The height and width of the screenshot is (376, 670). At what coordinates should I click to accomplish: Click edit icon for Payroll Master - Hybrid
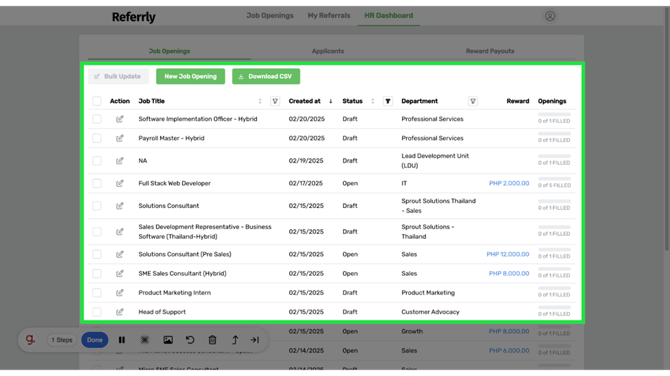tap(120, 138)
